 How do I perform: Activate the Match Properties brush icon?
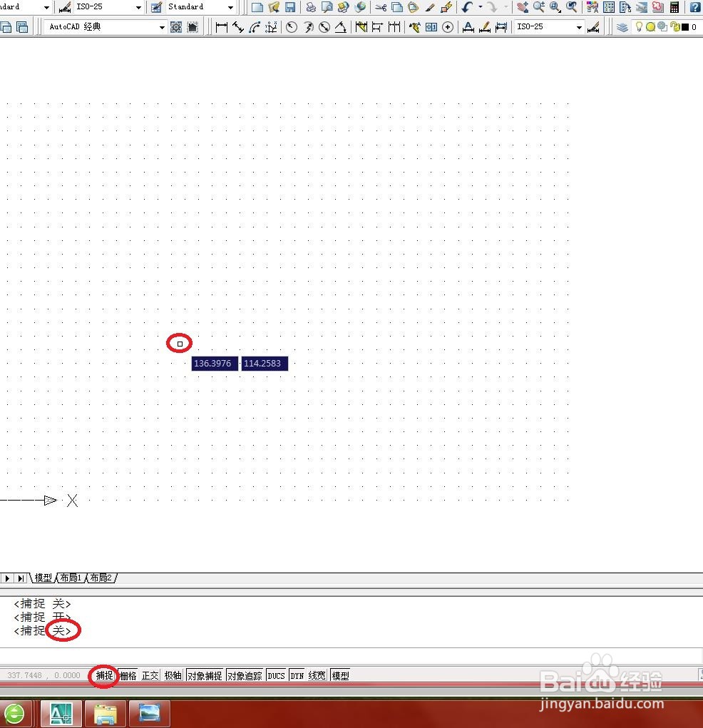tap(430, 7)
